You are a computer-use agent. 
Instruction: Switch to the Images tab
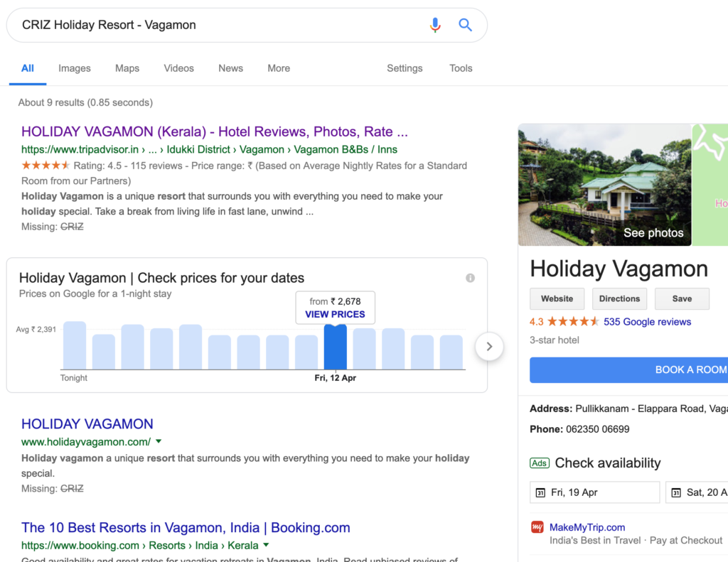pos(74,68)
